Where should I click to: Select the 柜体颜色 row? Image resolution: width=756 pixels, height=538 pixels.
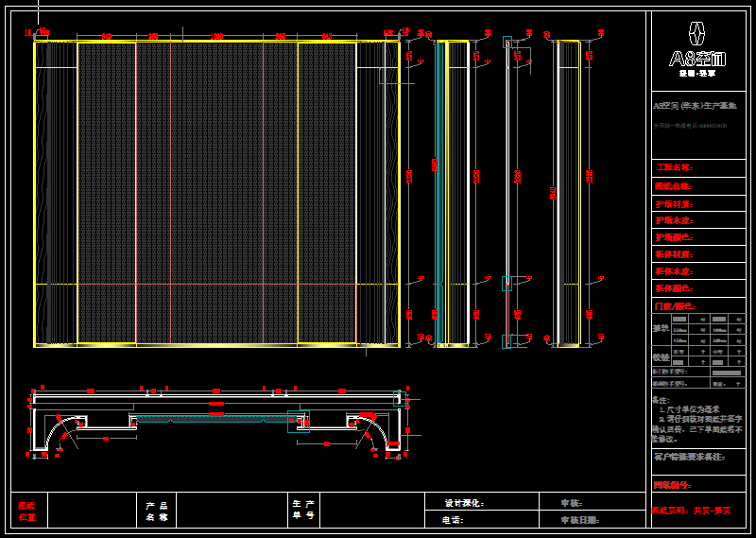(x=673, y=288)
